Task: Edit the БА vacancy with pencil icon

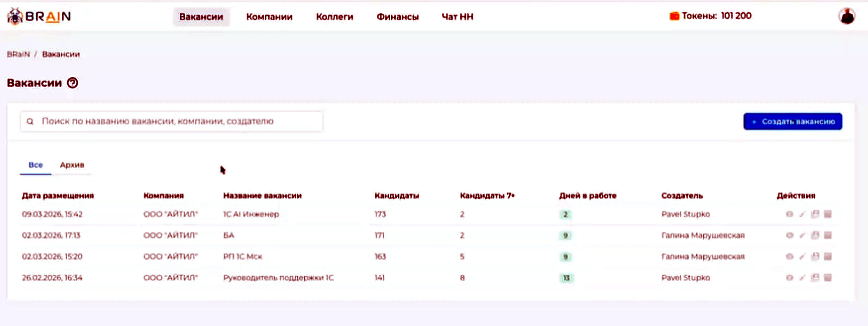Action: pyautogui.click(x=802, y=235)
